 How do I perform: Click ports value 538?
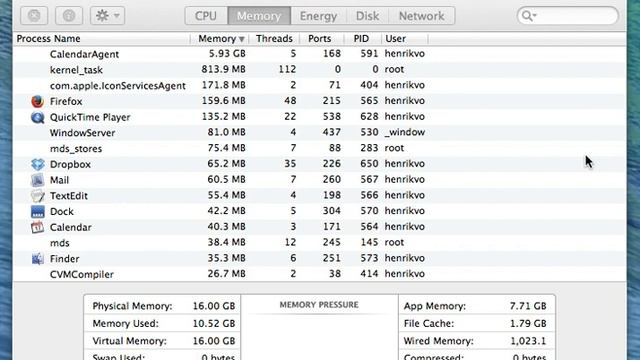pyautogui.click(x=331, y=117)
